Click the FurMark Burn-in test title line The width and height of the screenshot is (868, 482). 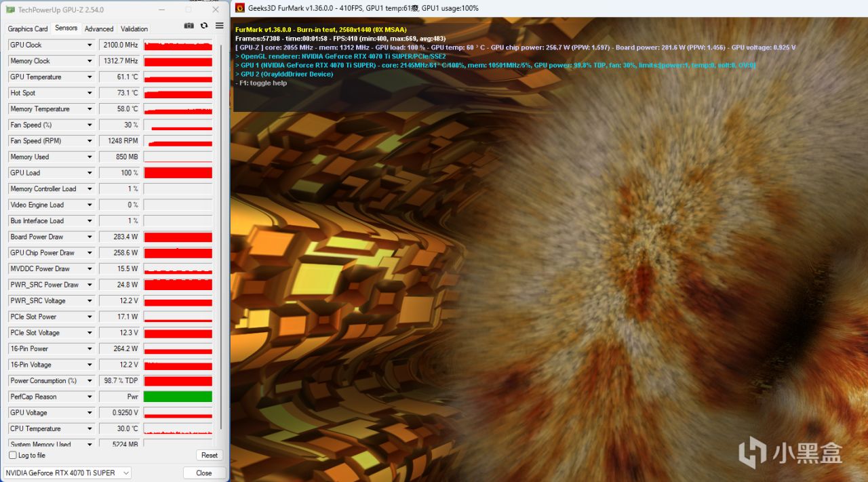point(321,30)
